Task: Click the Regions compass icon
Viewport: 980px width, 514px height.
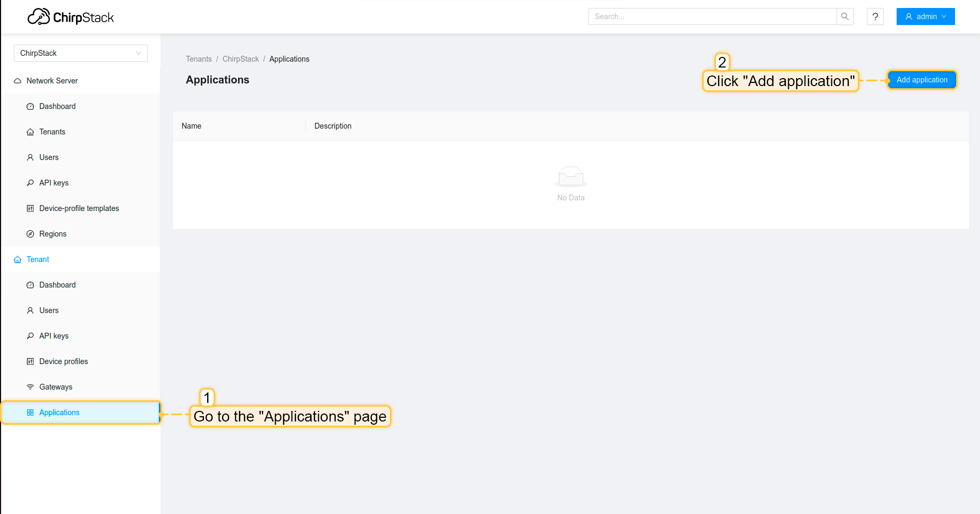Action: (30, 234)
